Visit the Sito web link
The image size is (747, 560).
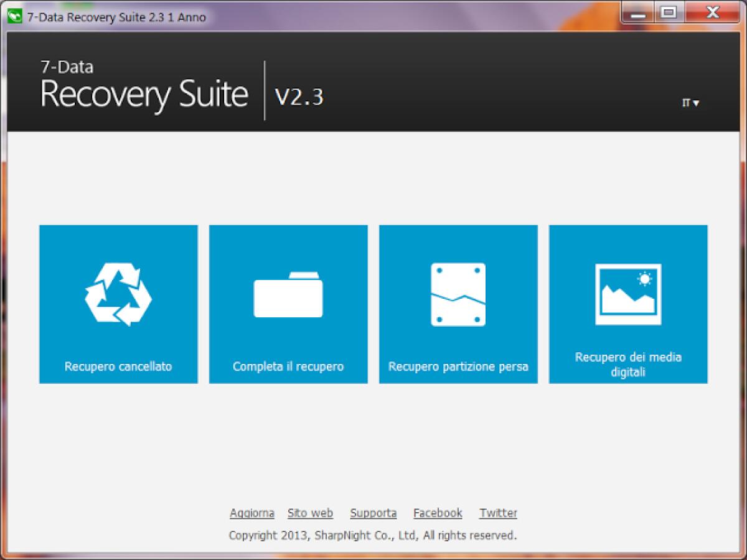click(310, 513)
